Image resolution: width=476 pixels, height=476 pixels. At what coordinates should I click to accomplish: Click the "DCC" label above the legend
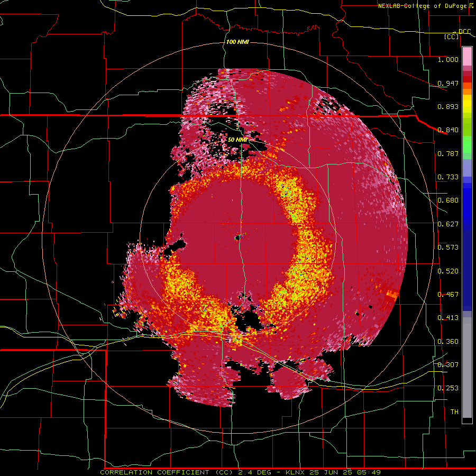pos(464,32)
